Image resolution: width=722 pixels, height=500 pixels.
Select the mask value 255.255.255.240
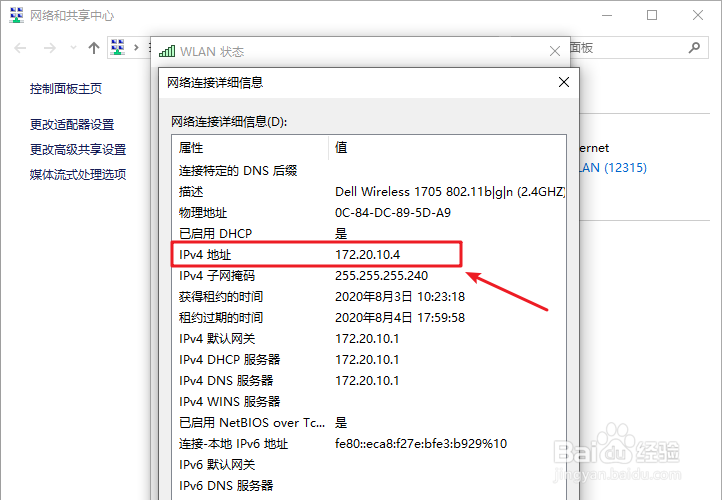pos(381,276)
